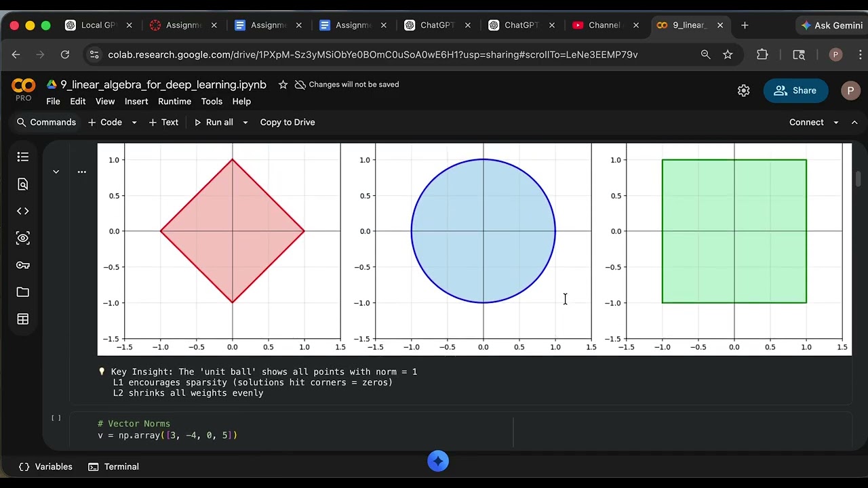
Task: Click Changes will not be saved notice
Action: 347,85
